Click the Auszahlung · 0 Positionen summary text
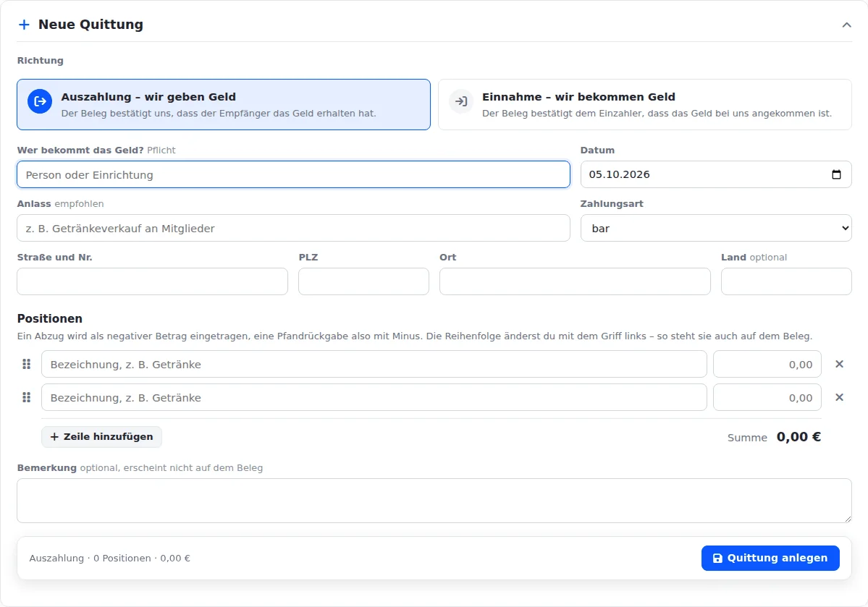This screenshot has width=868, height=607. pyautogui.click(x=109, y=559)
